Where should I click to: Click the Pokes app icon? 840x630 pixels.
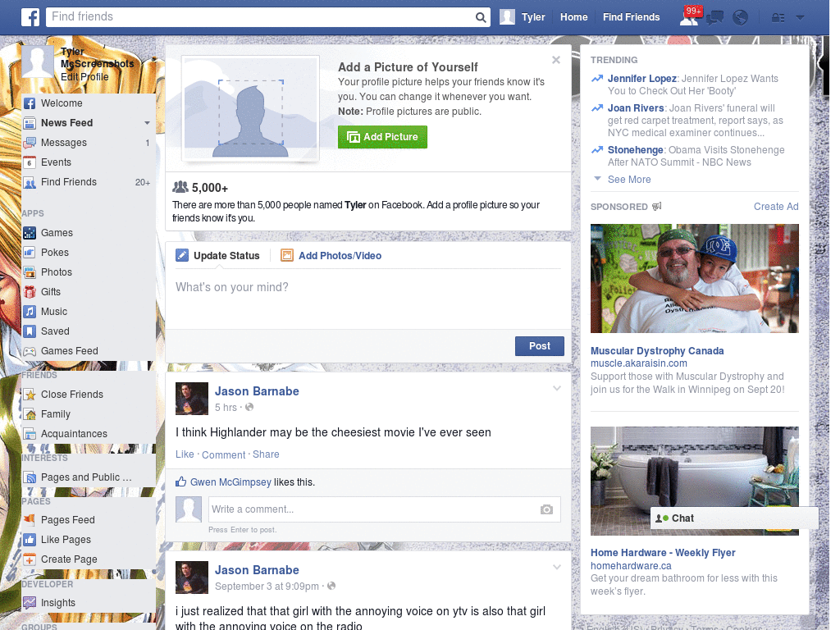[30, 253]
